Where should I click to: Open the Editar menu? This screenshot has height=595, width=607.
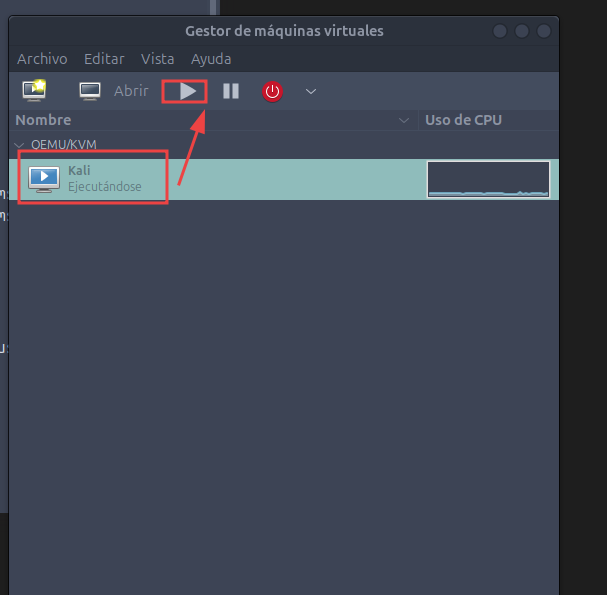[x=104, y=59]
